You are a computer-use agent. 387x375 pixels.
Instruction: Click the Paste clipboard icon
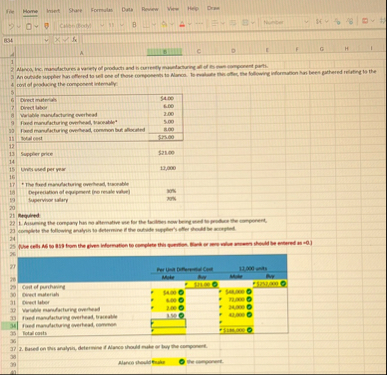point(28,26)
